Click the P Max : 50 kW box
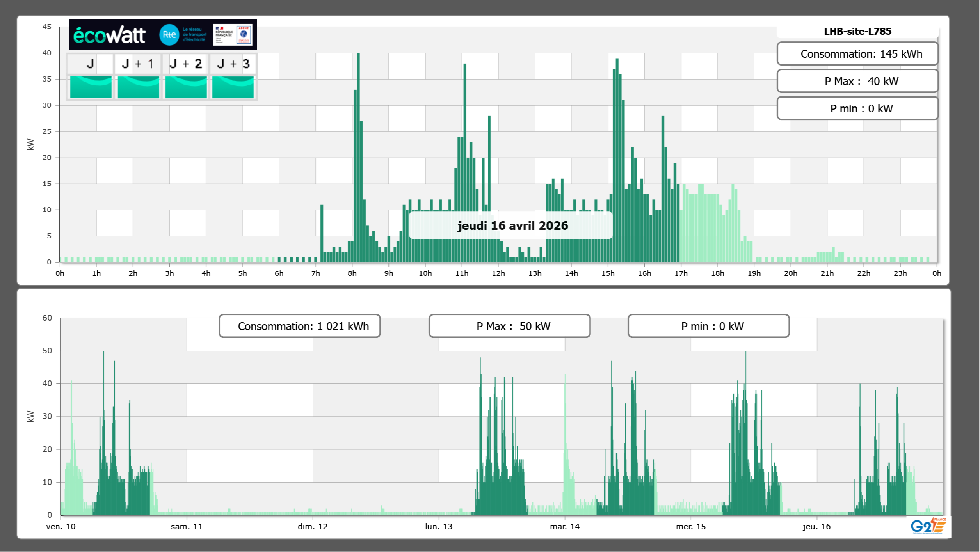980x552 pixels. pyautogui.click(x=509, y=326)
